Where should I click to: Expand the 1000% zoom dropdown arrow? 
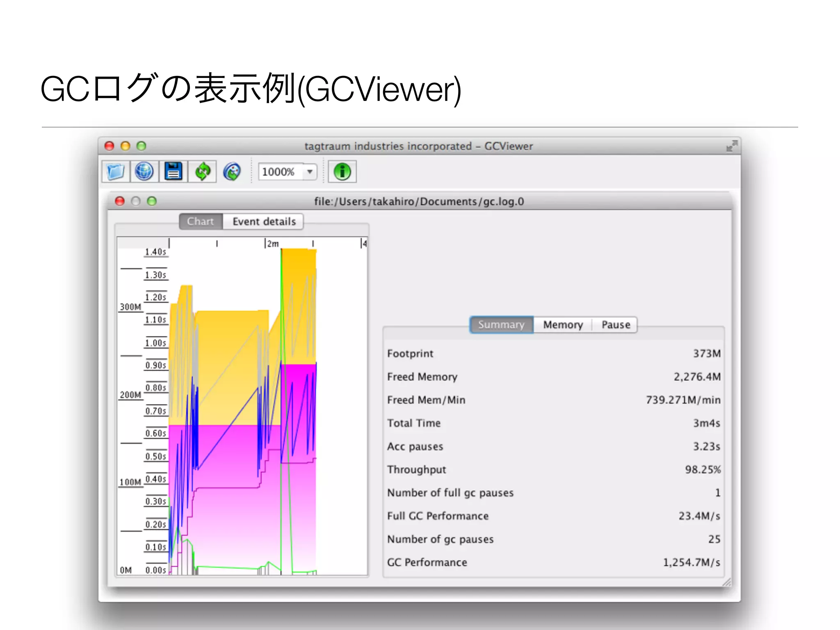pos(310,171)
